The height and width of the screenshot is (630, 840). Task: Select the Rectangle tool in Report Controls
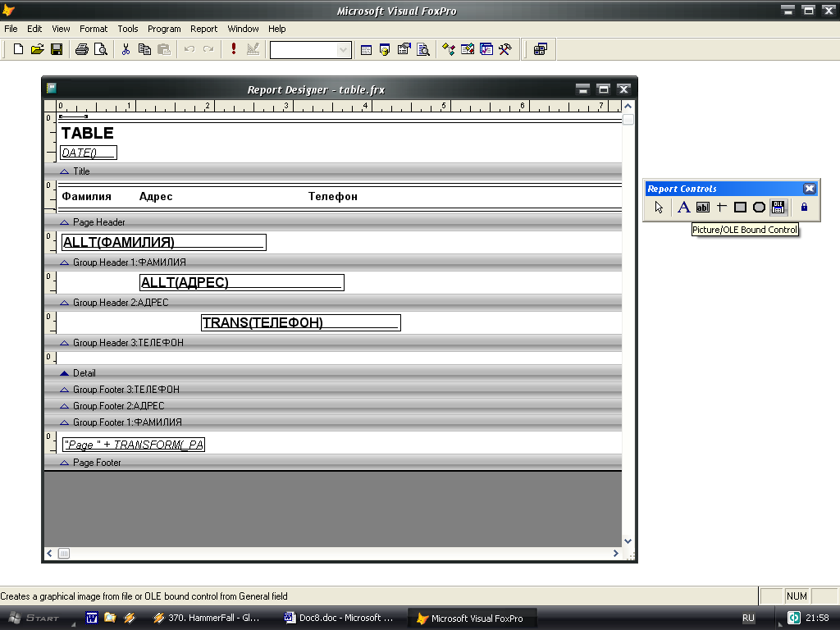741,208
